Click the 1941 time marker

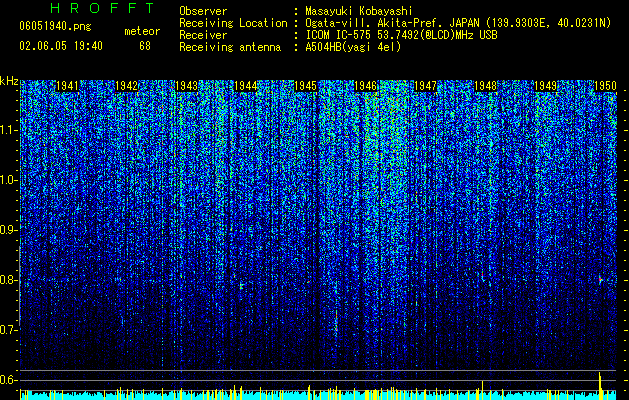[67, 86]
